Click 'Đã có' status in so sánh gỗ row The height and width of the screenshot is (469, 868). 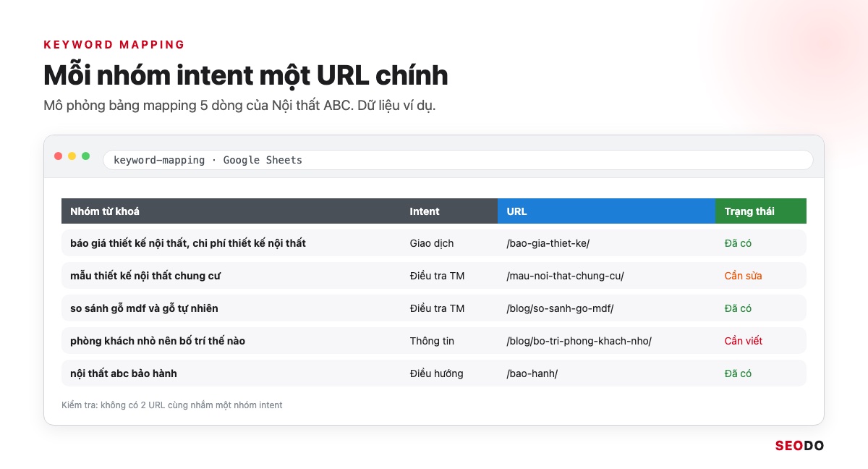(738, 308)
